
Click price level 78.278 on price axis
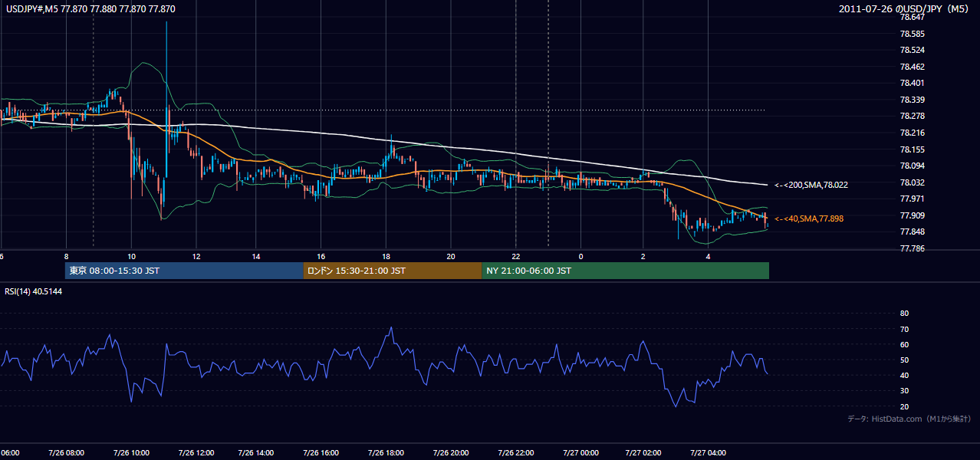(x=912, y=116)
